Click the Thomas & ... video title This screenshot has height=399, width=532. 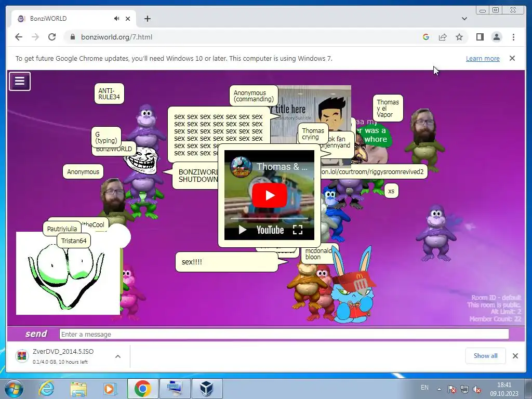click(282, 167)
